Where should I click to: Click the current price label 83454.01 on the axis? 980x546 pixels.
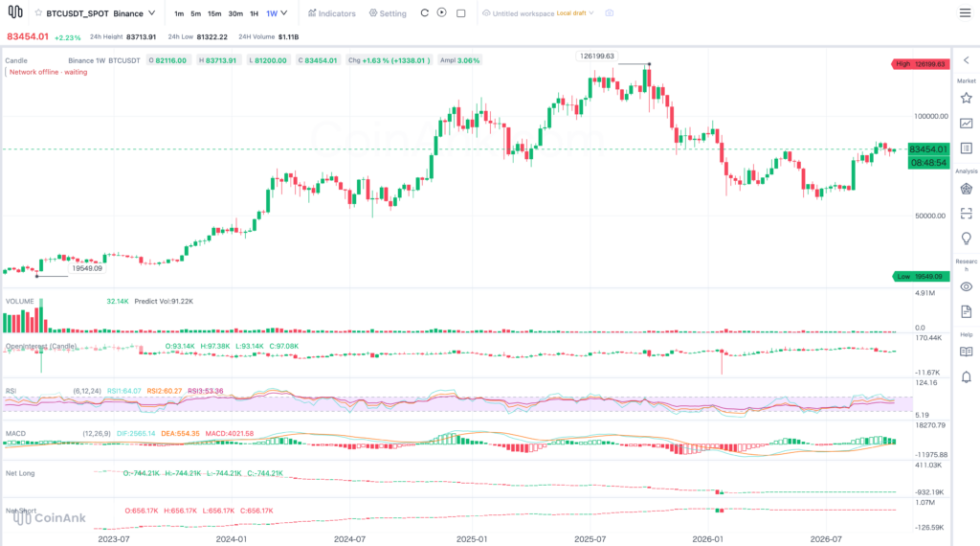click(x=928, y=149)
